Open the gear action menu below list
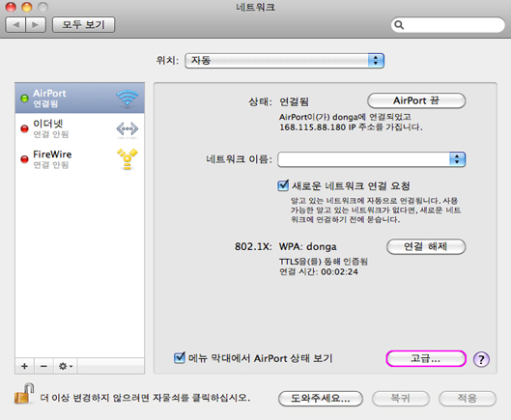The width and height of the screenshot is (511, 420). coord(66,366)
